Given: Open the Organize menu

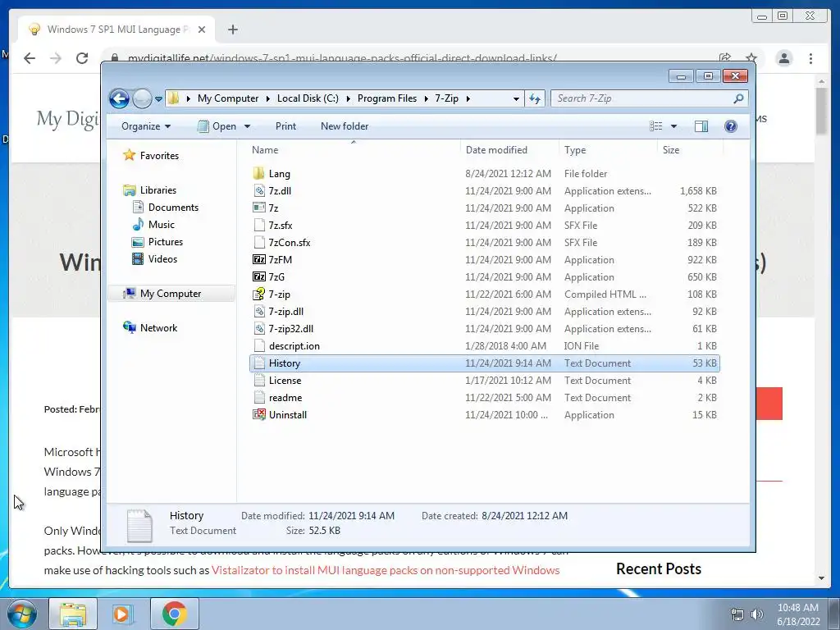Looking at the screenshot, I should tap(146, 126).
